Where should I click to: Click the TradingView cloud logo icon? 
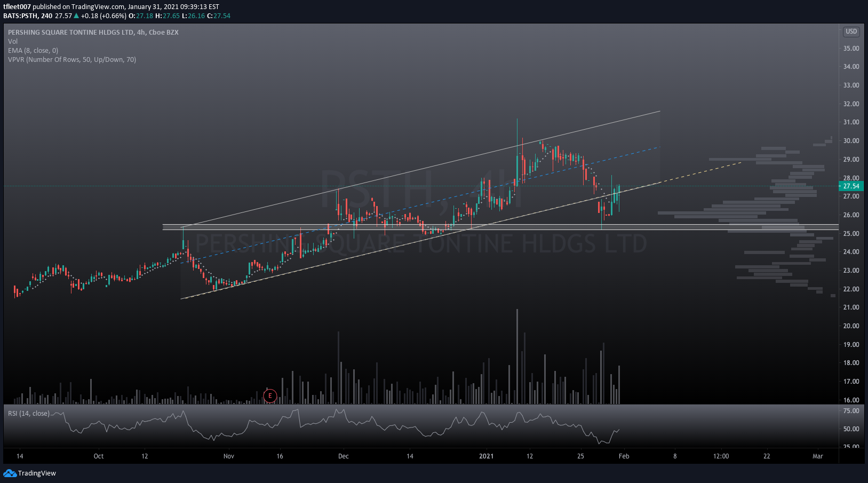point(10,473)
